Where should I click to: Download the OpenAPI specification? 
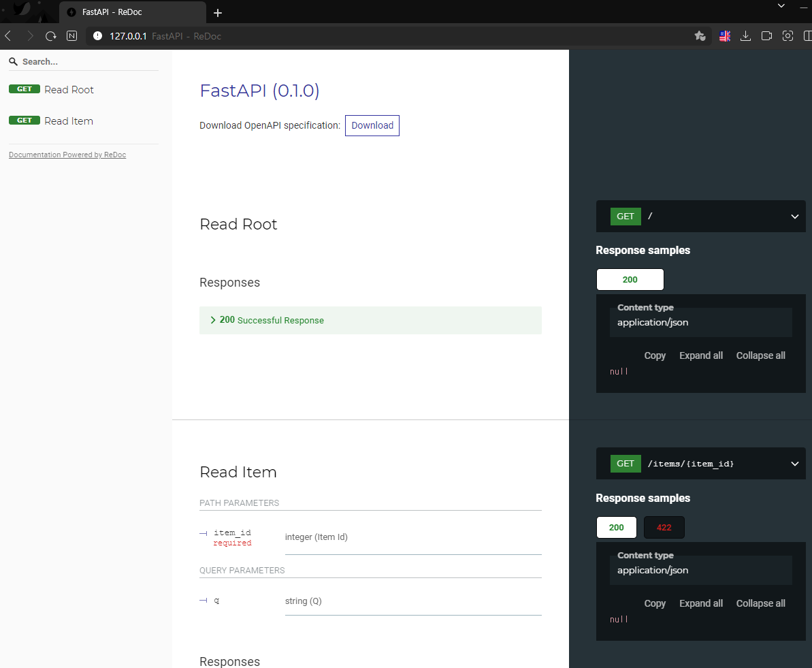point(372,125)
